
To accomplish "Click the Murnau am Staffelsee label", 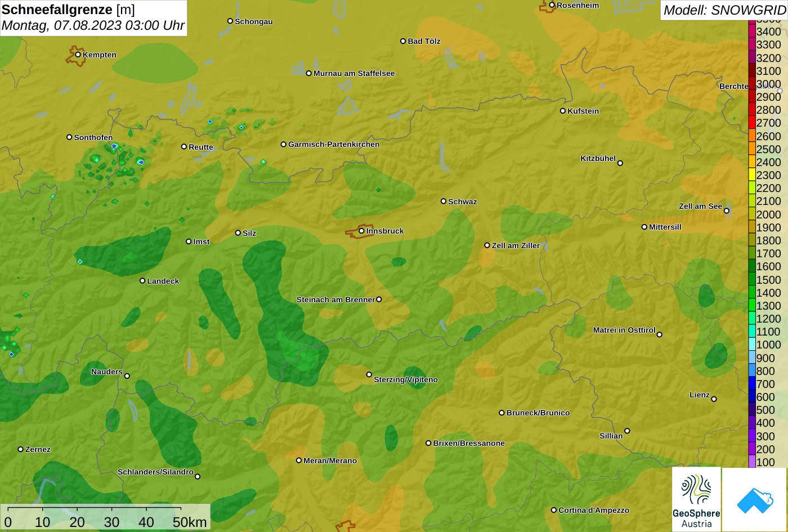I will click(x=354, y=73).
